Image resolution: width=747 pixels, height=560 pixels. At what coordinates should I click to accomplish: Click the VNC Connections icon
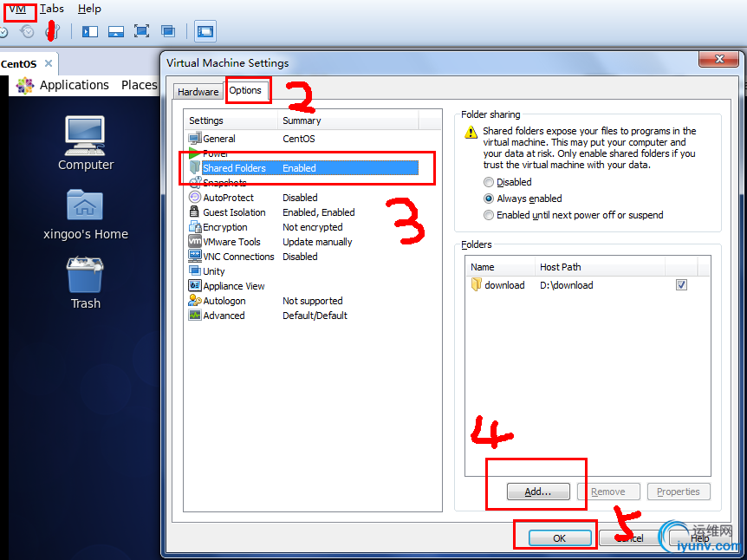(x=195, y=256)
